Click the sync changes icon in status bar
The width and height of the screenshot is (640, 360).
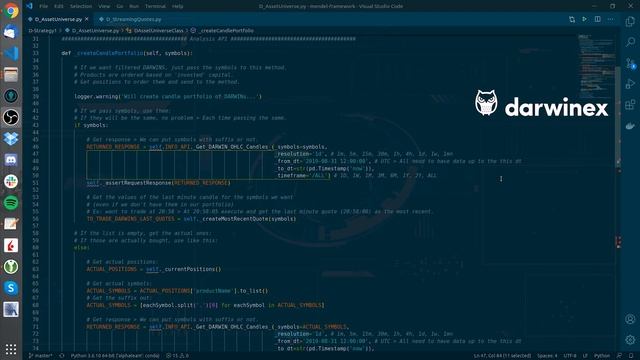[62, 356]
